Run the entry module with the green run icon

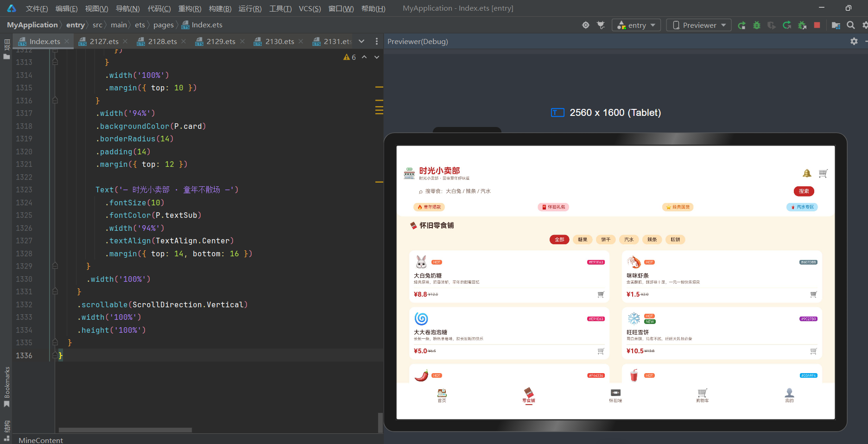click(x=742, y=25)
